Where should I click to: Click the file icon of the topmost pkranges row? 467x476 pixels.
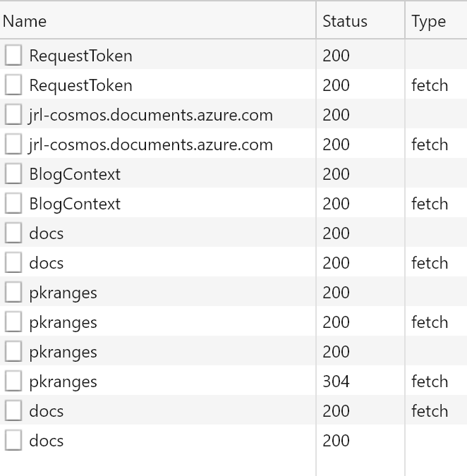13,293
